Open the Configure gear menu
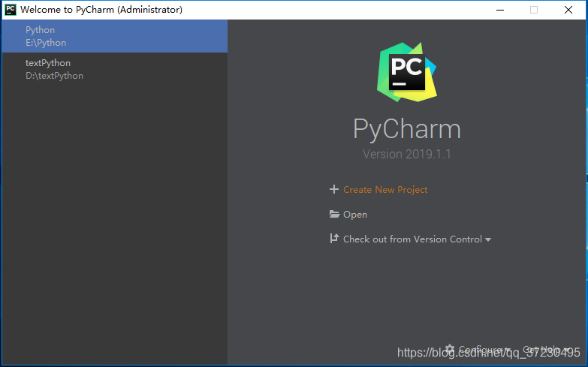The height and width of the screenshot is (367, 588). [478, 349]
